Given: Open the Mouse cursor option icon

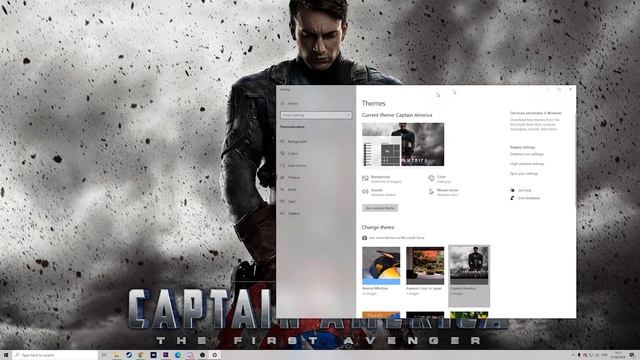Looking at the screenshot, I should 431,192.
